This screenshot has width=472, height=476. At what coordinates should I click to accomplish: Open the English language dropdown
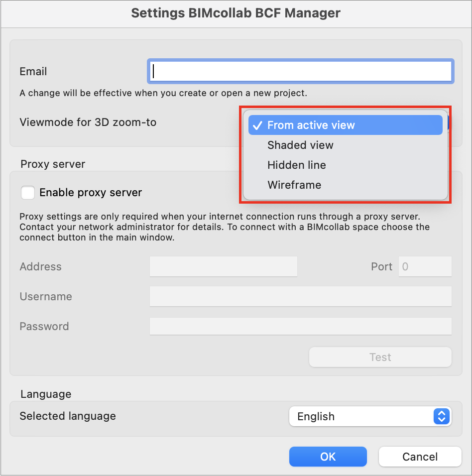point(370,416)
